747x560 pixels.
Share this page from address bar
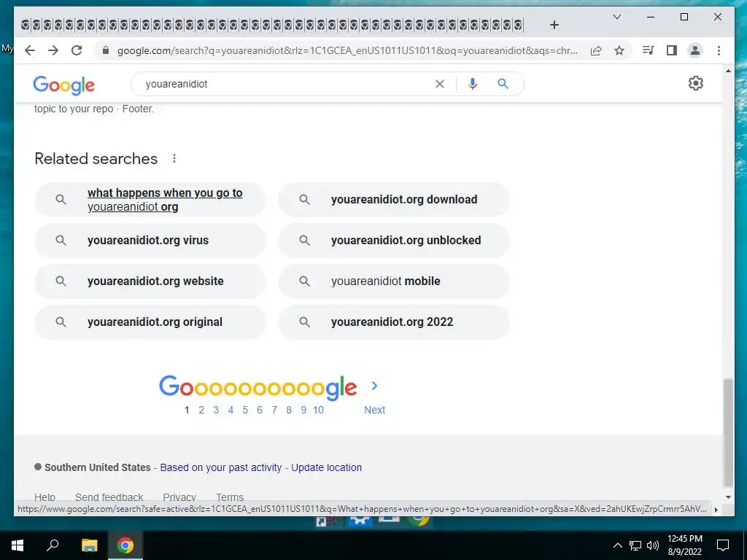(x=596, y=50)
